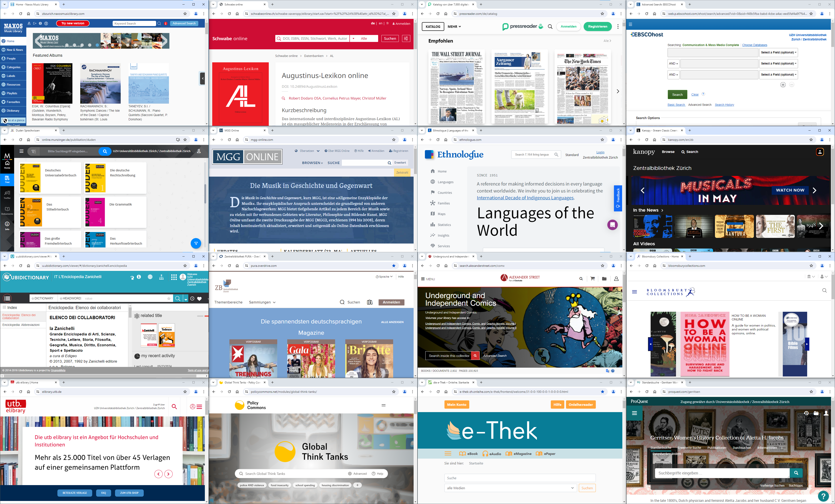The width and height of the screenshot is (835, 504).
Task: Add a search row with EBSCOhost plus icon
Action: tap(783, 85)
